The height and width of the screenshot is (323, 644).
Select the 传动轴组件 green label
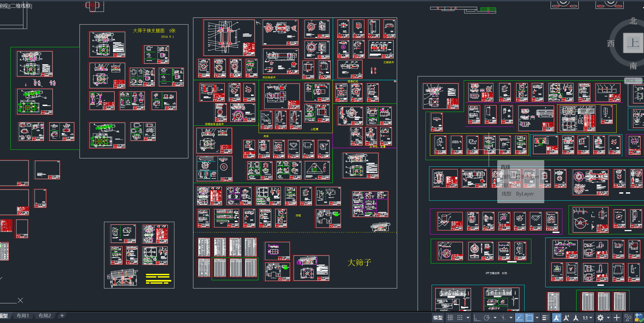(269, 78)
